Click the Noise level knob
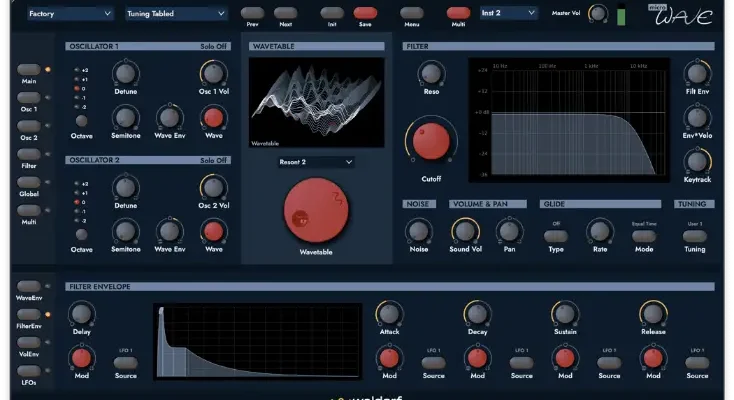Image resolution: width=734 pixels, height=400 pixels. pyautogui.click(x=419, y=230)
